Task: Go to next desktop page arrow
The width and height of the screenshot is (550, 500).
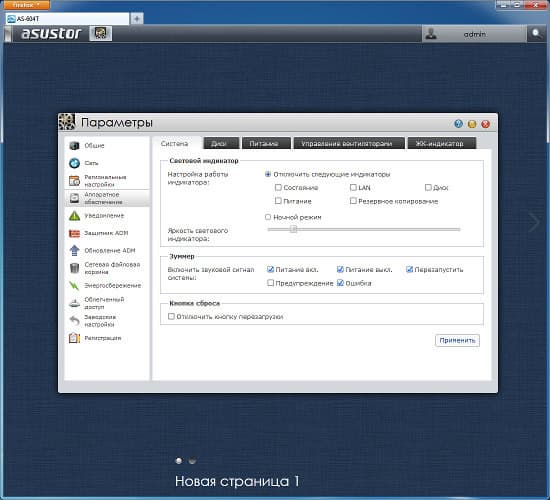Action: (534, 222)
